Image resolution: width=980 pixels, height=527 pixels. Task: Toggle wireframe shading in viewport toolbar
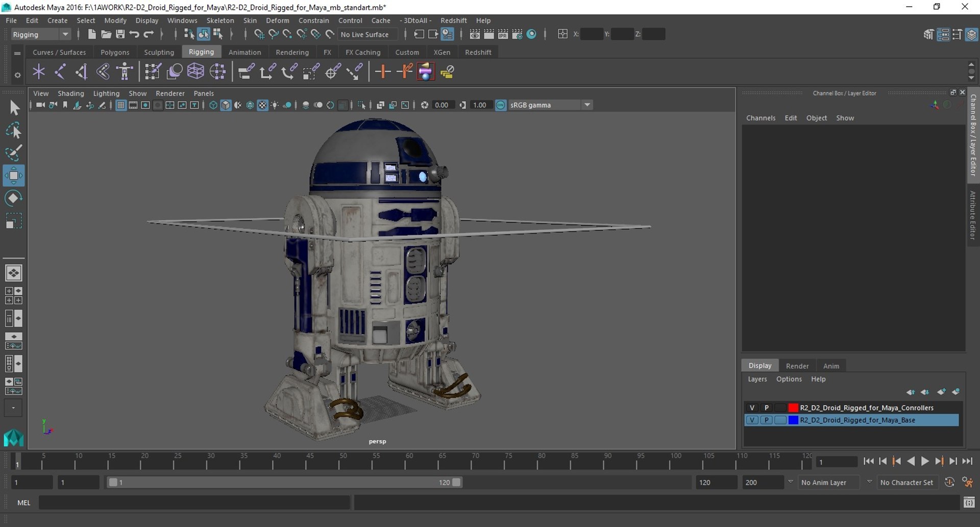point(213,105)
